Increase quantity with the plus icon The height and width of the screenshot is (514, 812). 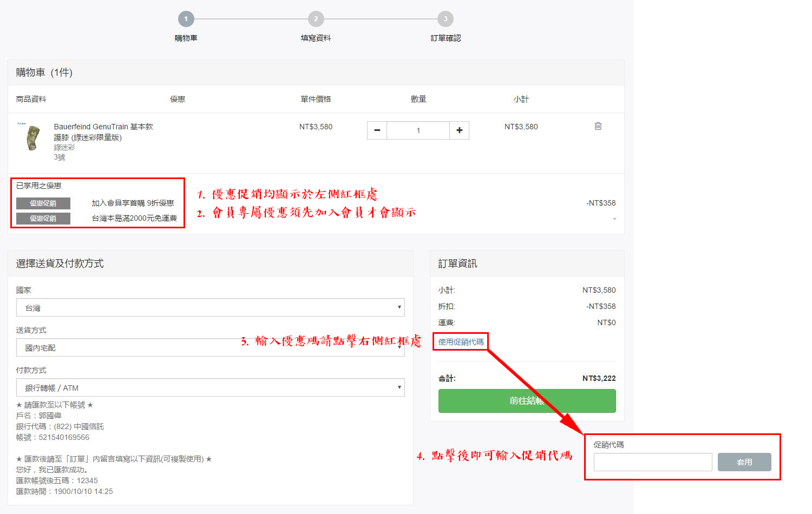459,130
